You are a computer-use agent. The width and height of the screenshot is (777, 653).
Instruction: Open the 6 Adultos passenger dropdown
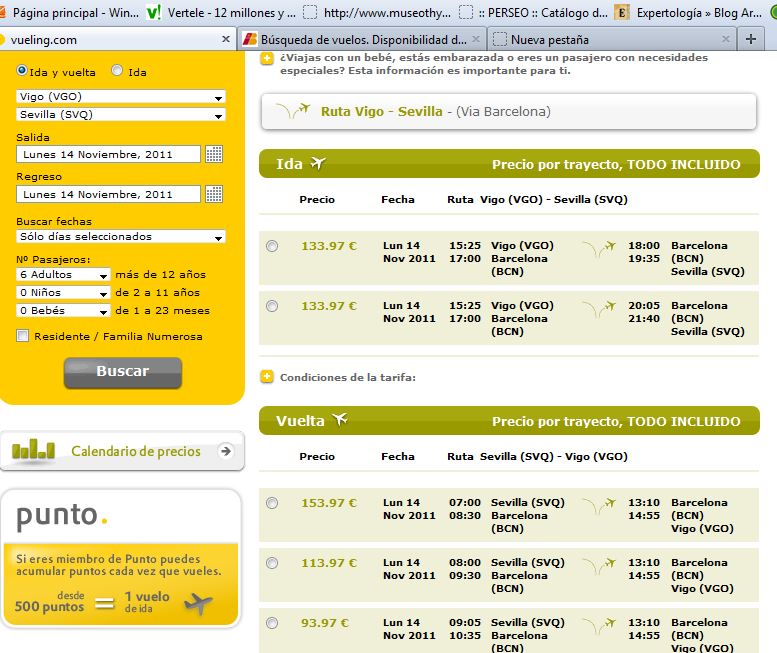coord(63,274)
